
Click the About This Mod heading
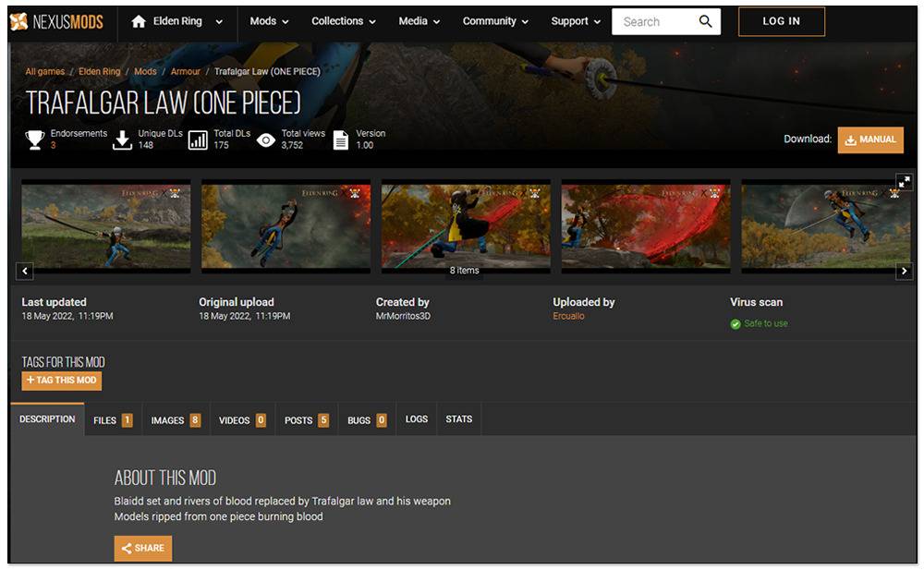click(x=165, y=478)
